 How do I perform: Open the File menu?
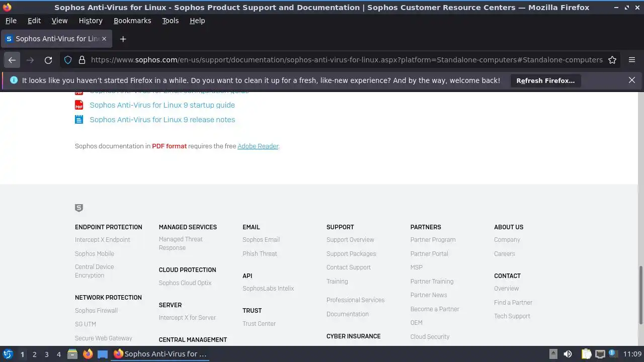11,21
